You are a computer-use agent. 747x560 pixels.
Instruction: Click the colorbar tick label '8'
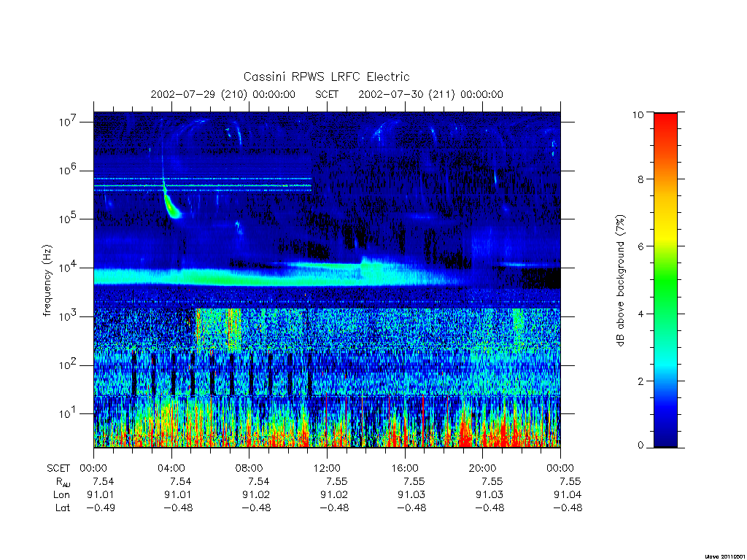[x=640, y=179]
